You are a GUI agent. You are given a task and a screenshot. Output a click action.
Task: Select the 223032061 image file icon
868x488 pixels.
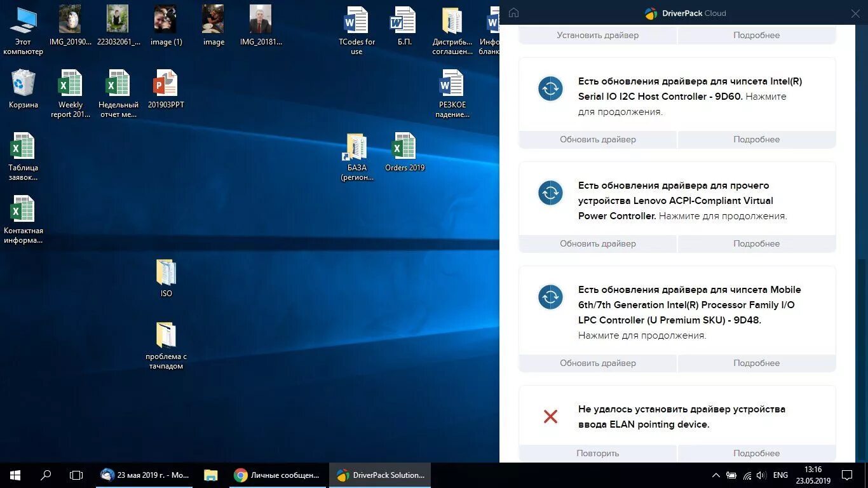click(118, 27)
